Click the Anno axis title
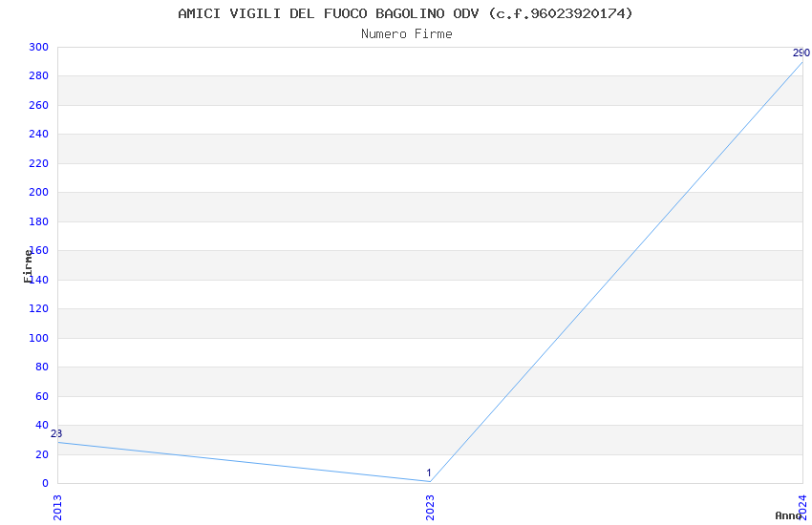Viewport: 812px width, 525px height. pyautogui.click(x=788, y=515)
